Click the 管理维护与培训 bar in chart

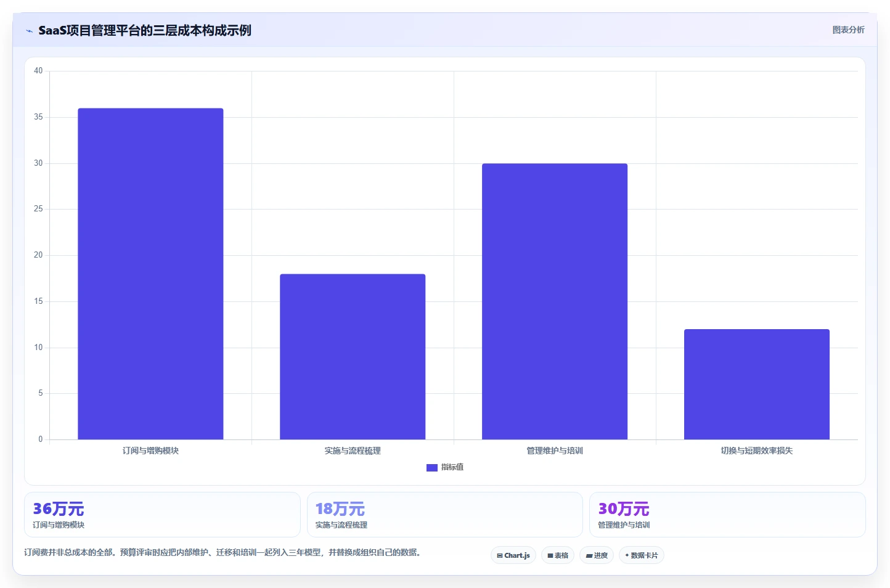coord(555,301)
